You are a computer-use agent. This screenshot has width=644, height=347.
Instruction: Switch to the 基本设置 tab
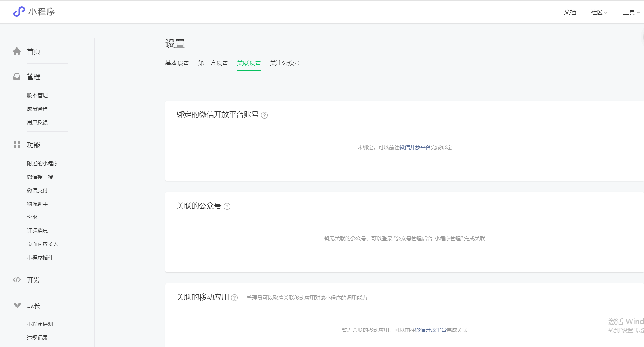coord(177,63)
